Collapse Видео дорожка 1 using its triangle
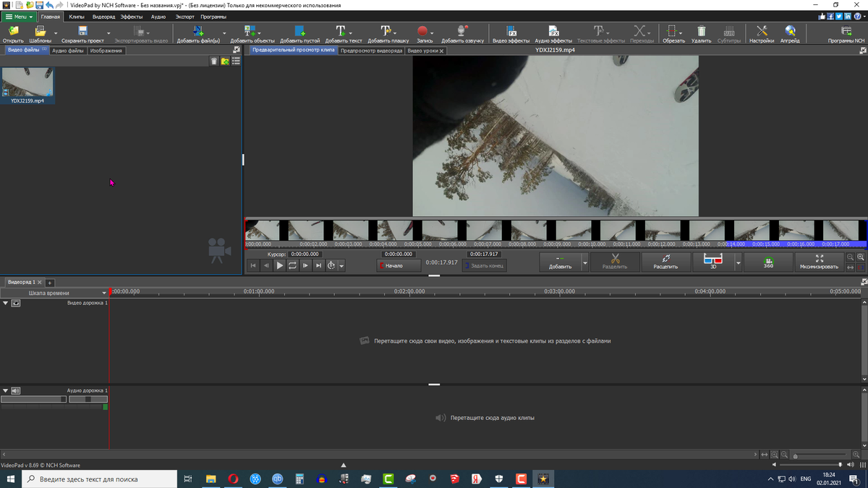Image resolution: width=868 pixels, height=488 pixels. point(6,303)
